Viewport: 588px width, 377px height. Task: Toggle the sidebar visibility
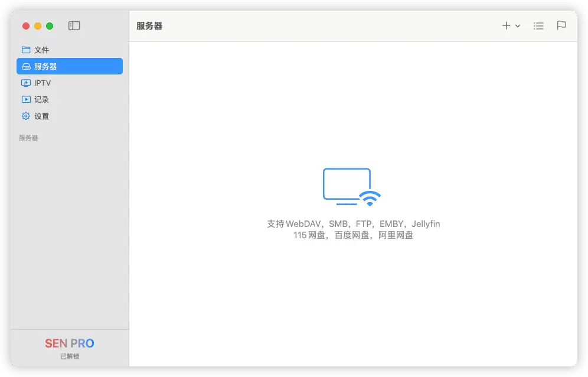point(74,26)
